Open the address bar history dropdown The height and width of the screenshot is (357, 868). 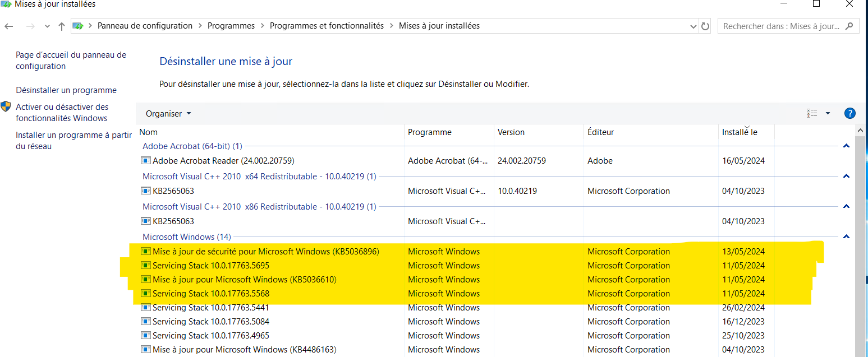pos(694,26)
